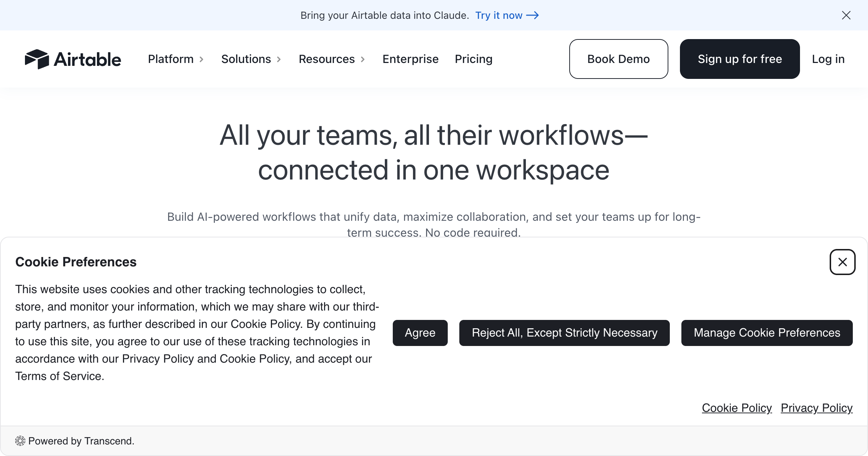Viewport: 868px width, 456px height.
Task: Close the Cookie Preferences dialog
Action: point(842,262)
